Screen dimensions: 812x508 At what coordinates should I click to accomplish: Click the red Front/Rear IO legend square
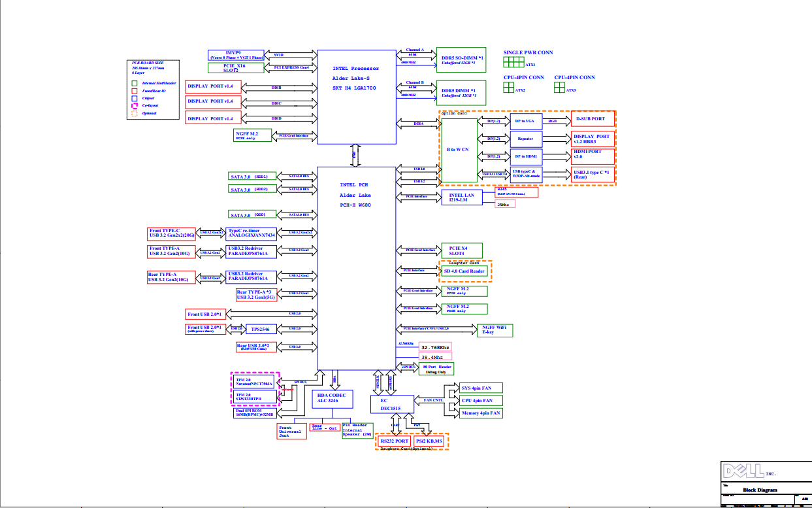135,91
